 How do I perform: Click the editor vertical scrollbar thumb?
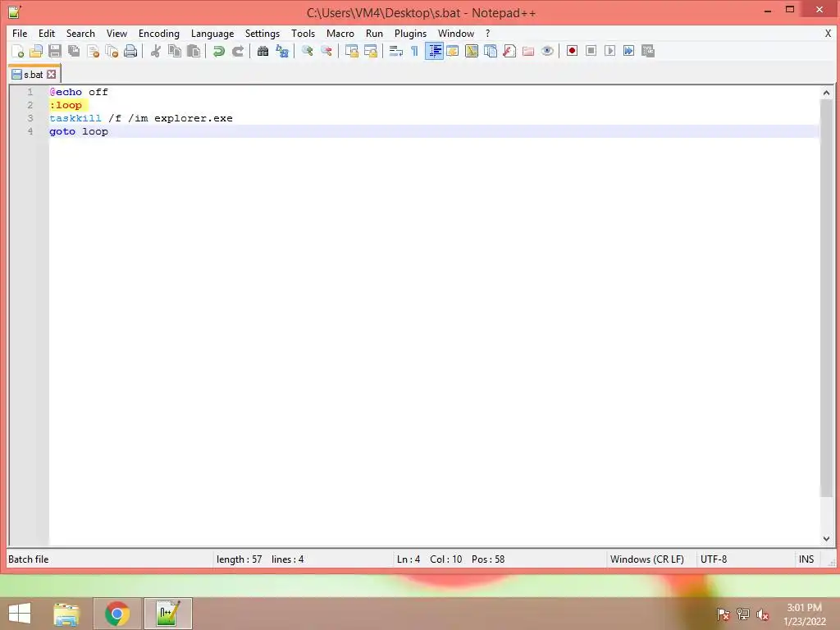(x=826, y=299)
